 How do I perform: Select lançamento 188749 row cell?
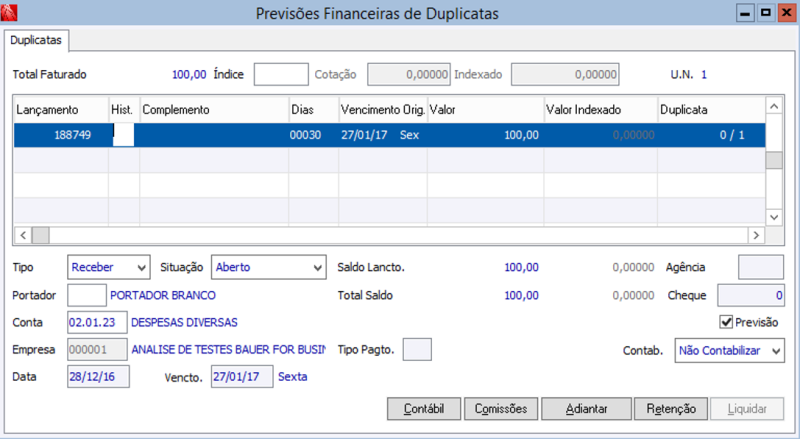tap(61, 135)
